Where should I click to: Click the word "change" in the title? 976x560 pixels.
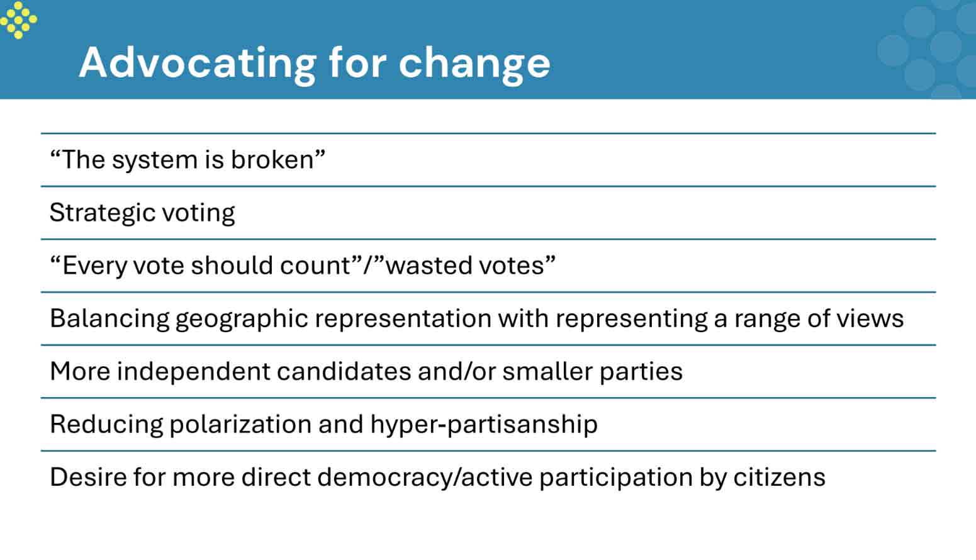click(474, 64)
